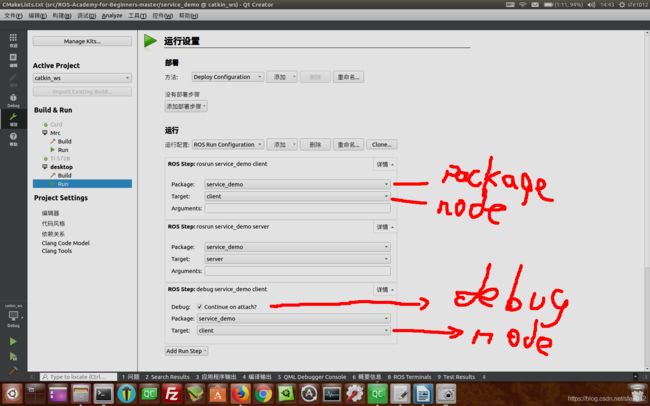Screen dimensions: 650x406
Task: Select Build under the Mrc kit
Action: click(x=64, y=141)
